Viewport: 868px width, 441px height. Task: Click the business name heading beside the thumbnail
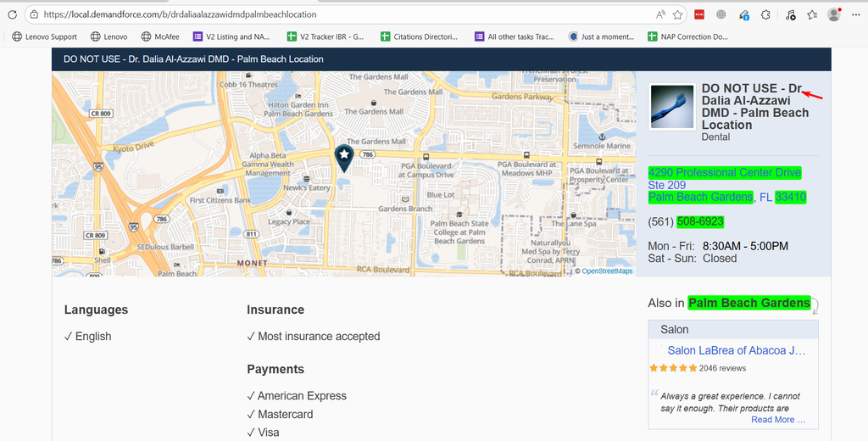pyautogui.click(x=755, y=106)
